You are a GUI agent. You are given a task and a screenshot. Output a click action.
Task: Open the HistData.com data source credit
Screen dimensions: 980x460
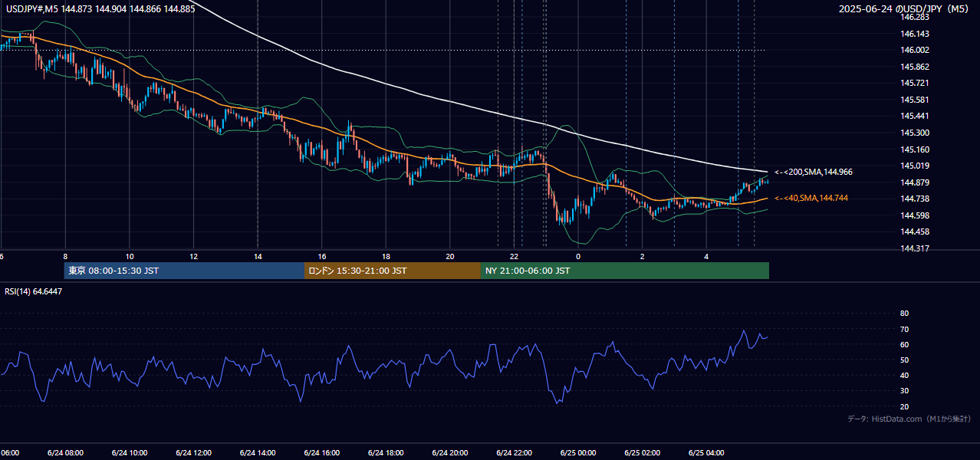(909, 419)
